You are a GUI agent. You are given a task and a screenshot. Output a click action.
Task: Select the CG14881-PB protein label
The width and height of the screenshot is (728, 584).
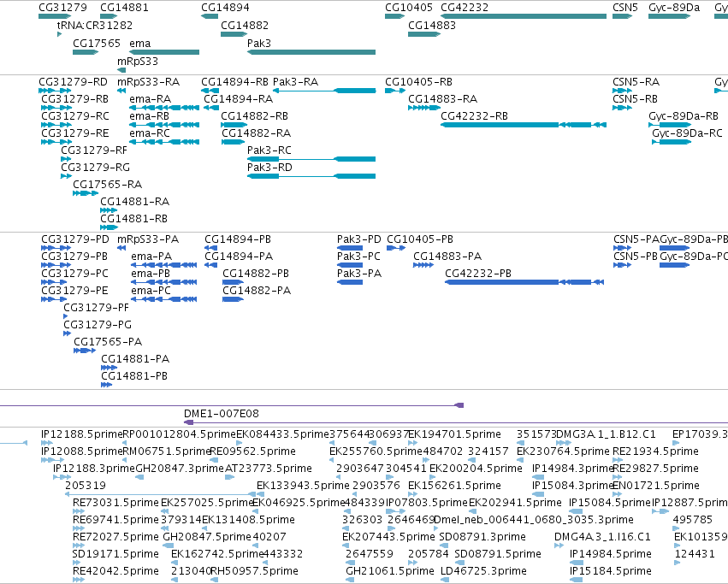(134, 376)
